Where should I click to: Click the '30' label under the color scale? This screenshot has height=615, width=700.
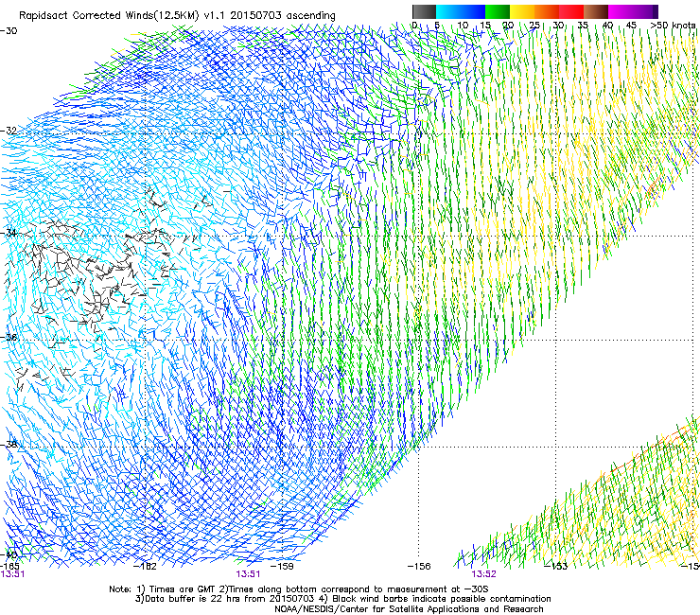click(x=558, y=25)
